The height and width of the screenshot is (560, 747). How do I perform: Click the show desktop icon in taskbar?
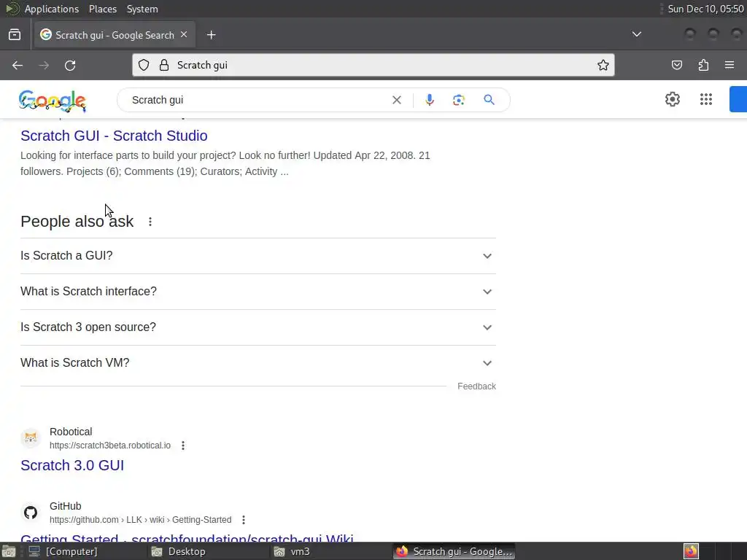tap(9, 551)
